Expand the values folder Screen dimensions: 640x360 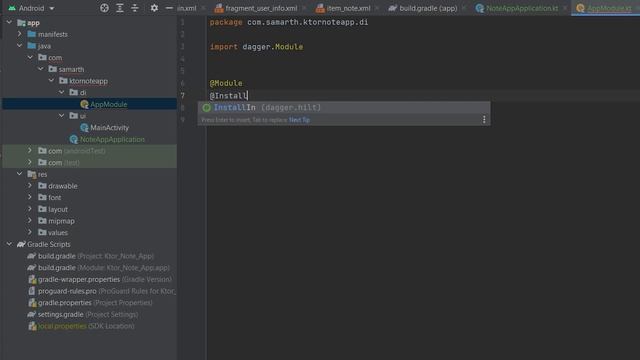pos(30,232)
